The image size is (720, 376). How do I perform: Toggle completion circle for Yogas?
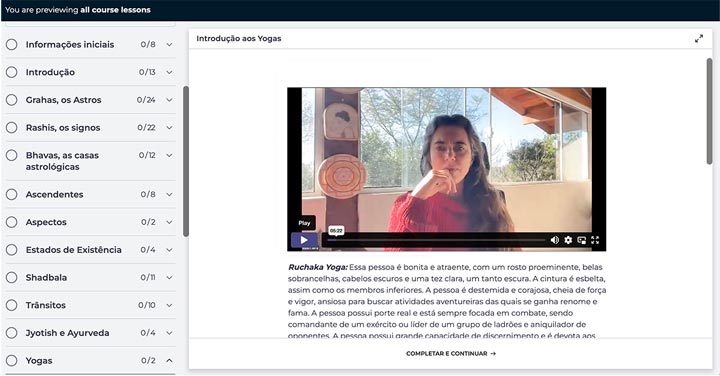12,360
